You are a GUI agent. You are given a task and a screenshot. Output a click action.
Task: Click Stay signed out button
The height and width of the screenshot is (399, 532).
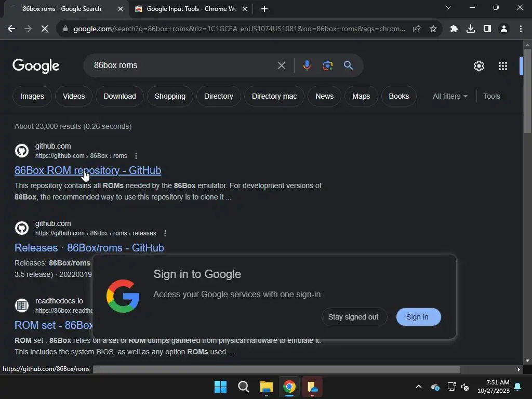click(x=353, y=317)
